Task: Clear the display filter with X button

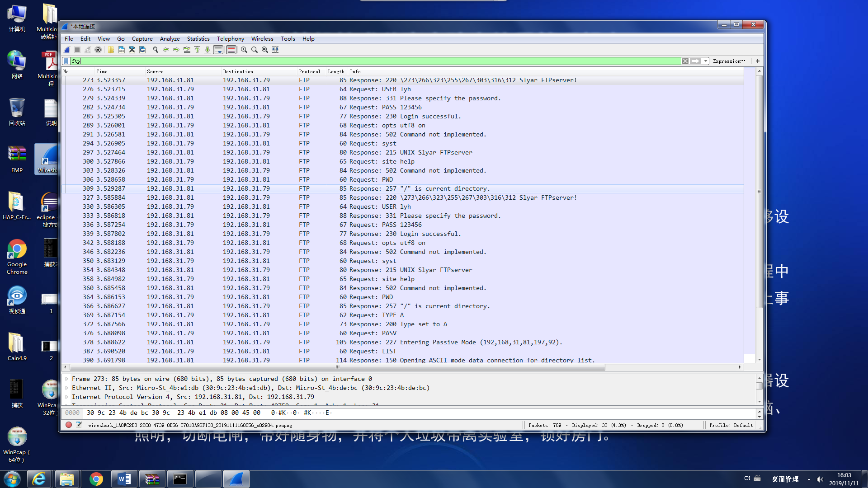Action: click(685, 61)
